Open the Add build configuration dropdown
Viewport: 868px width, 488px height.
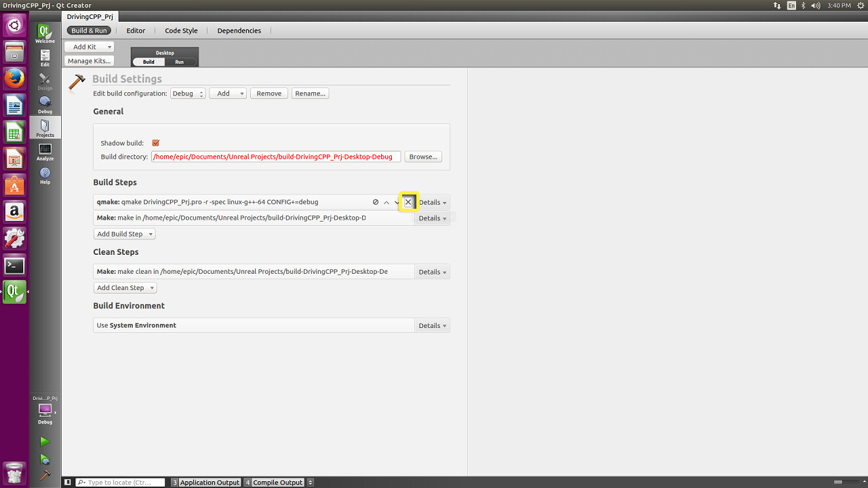(228, 94)
